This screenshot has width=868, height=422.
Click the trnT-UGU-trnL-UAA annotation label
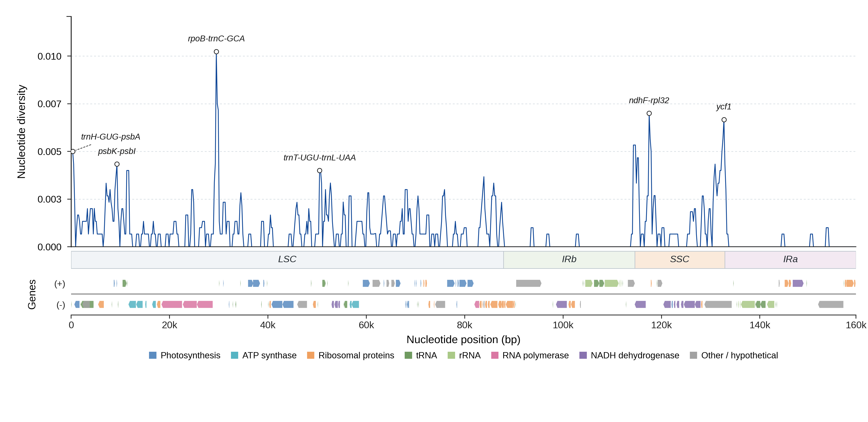click(x=320, y=158)
